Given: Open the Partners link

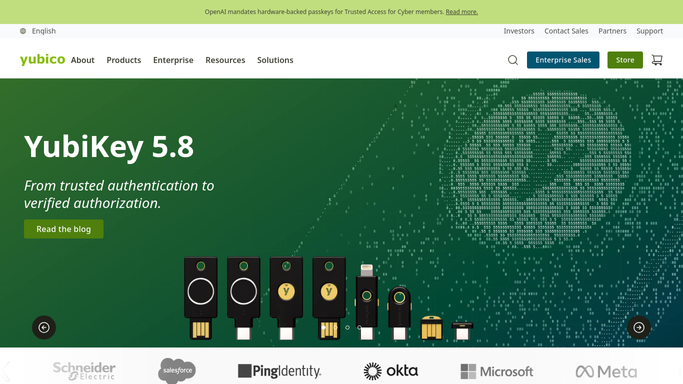Looking at the screenshot, I should [x=612, y=31].
